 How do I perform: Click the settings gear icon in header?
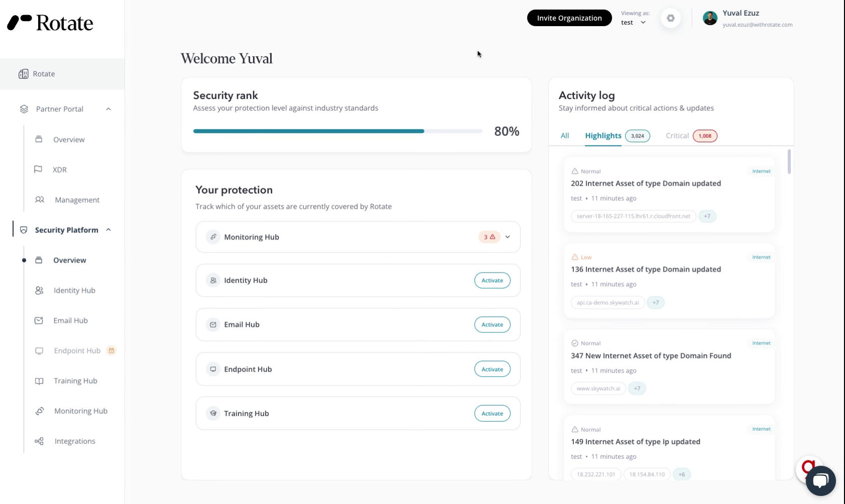click(x=670, y=18)
